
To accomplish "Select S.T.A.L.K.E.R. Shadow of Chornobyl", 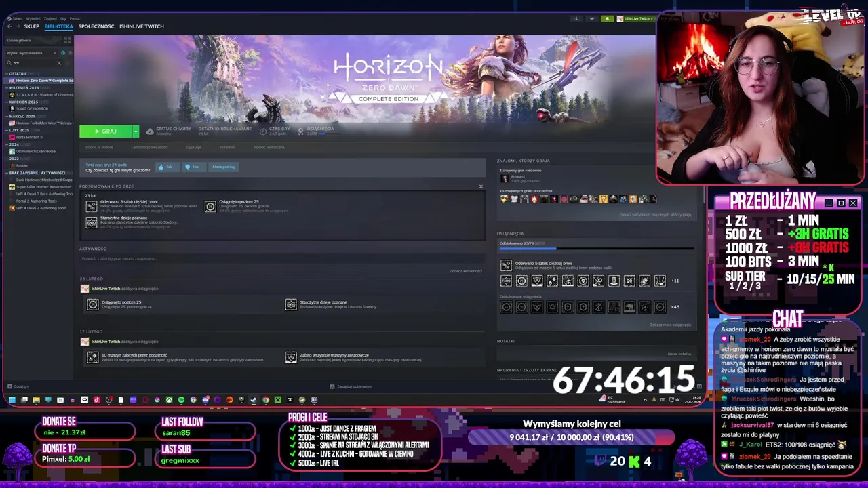I will point(41,95).
